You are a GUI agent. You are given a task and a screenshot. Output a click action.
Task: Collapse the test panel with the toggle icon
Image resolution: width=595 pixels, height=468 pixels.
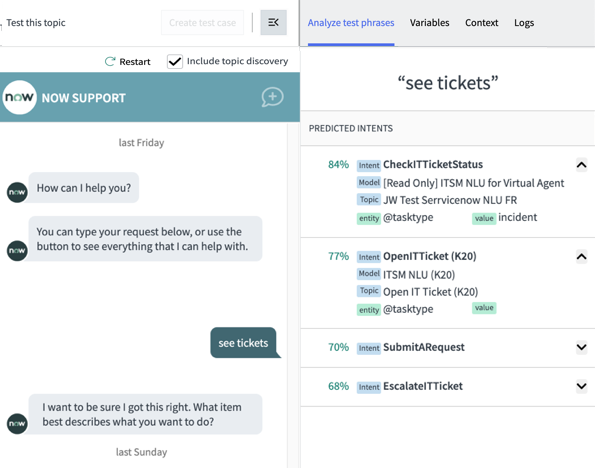coord(273,23)
